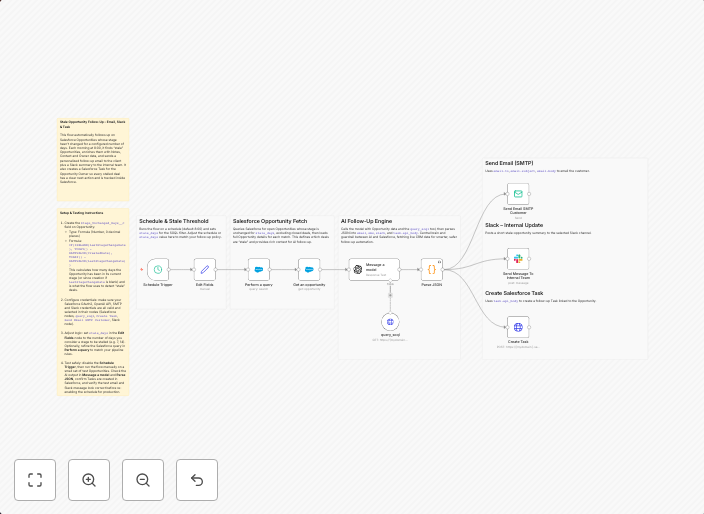Screen dimensions: 704x514
Task: Zoom out of the workflow canvas
Action: tap(143, 480)
